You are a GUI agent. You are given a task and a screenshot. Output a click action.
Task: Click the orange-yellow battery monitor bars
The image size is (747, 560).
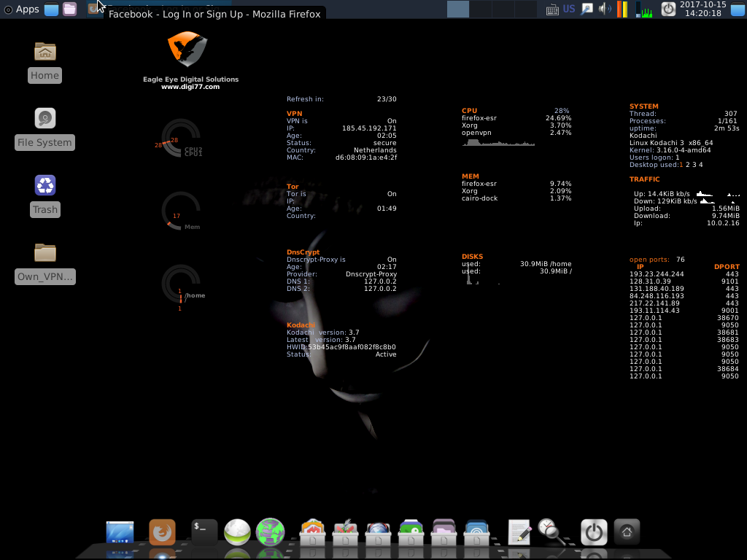click(622, 9)
